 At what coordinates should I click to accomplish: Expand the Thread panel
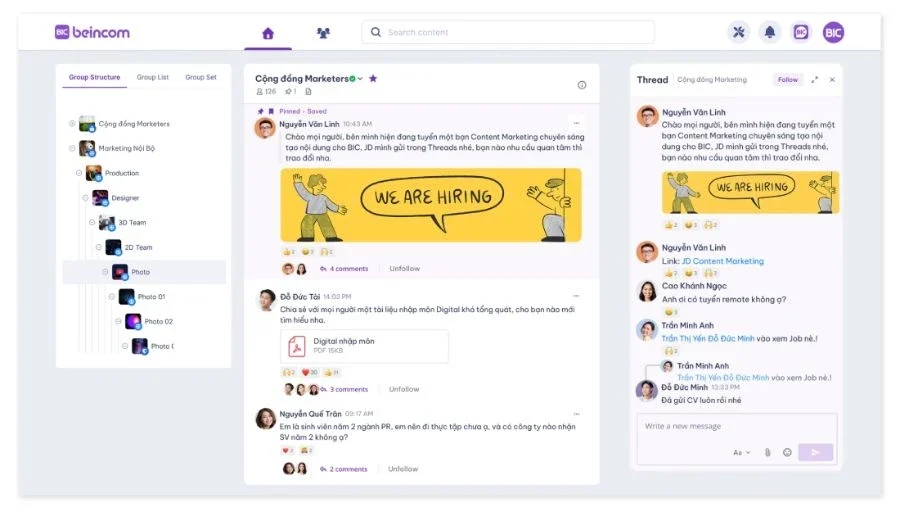point(814,80)
